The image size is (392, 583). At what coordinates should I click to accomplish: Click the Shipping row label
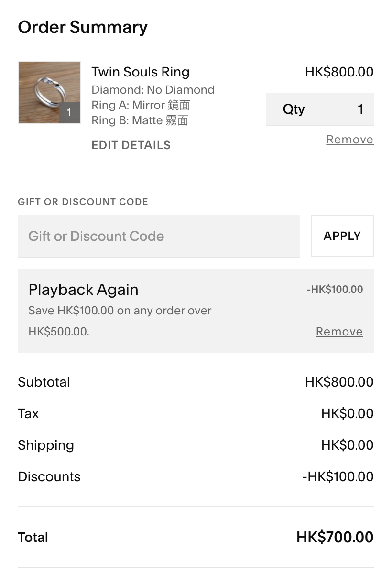pyautogui.click(x=46, y=445)
